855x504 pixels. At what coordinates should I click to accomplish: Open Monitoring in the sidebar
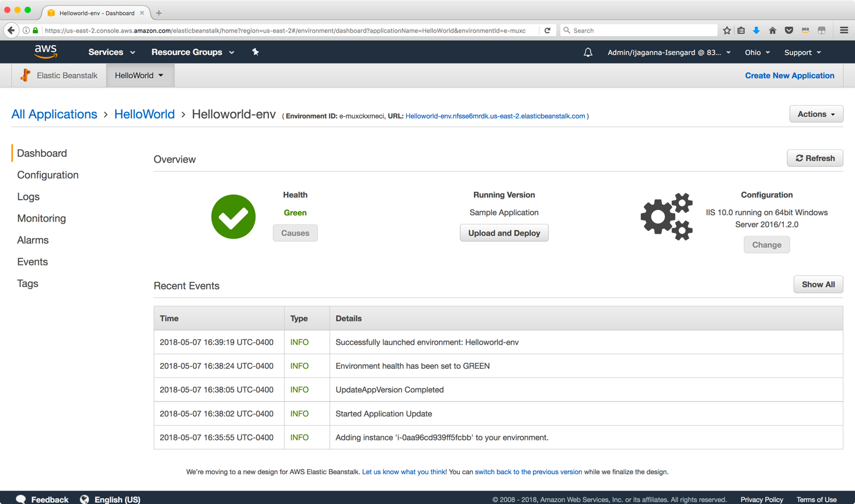41,218
